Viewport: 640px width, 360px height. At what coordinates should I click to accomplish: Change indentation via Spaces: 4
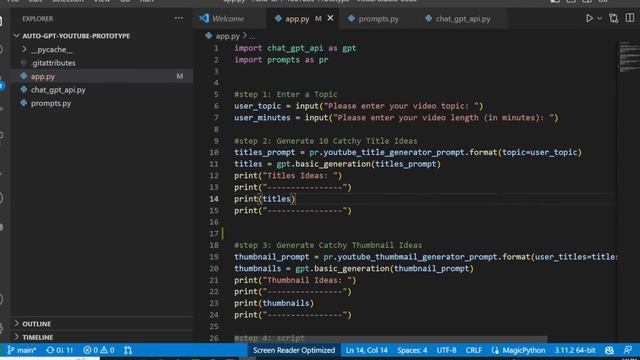tap(412, 350)
